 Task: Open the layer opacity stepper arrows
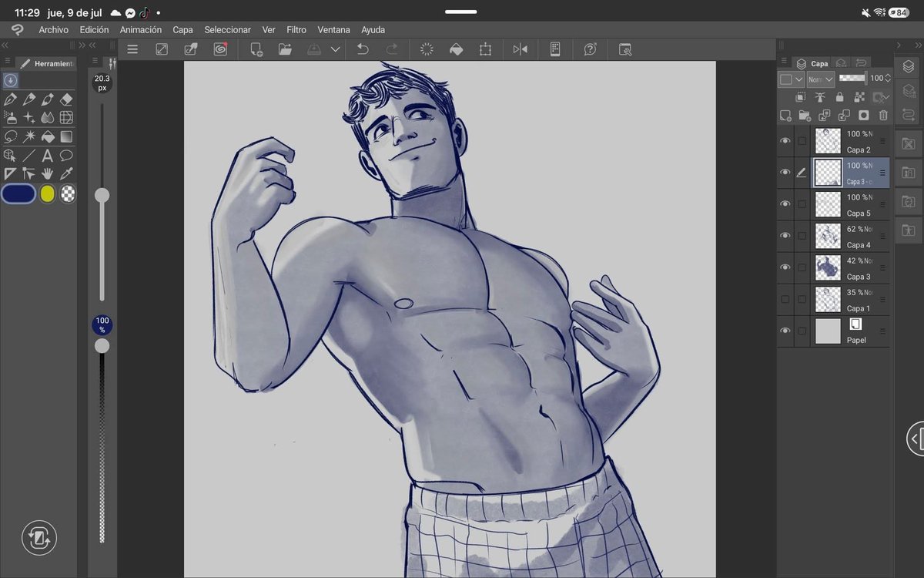(x=888, y=79)
